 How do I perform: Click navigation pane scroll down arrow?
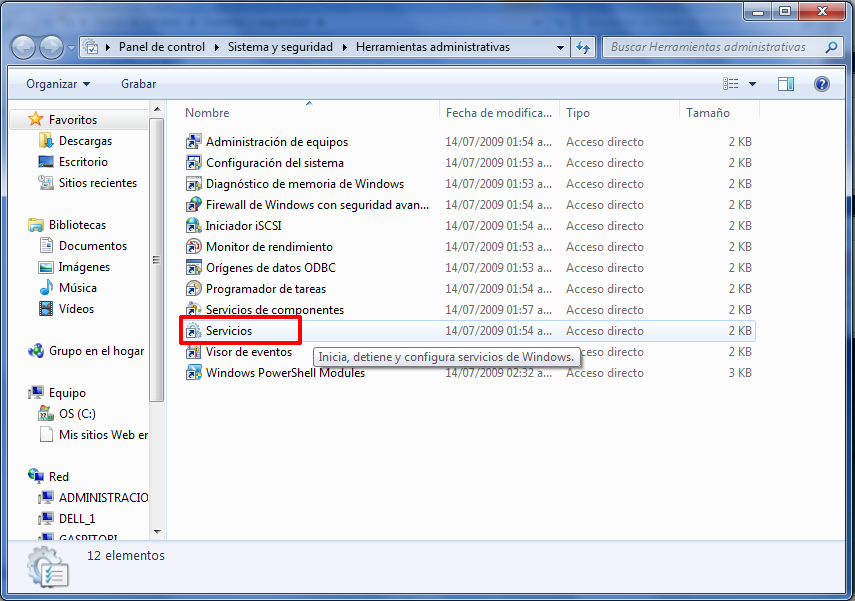point(157,532)
